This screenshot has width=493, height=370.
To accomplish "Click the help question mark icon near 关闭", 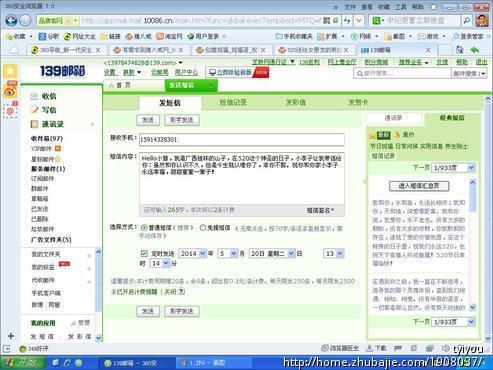I will (x=181, y=292).
